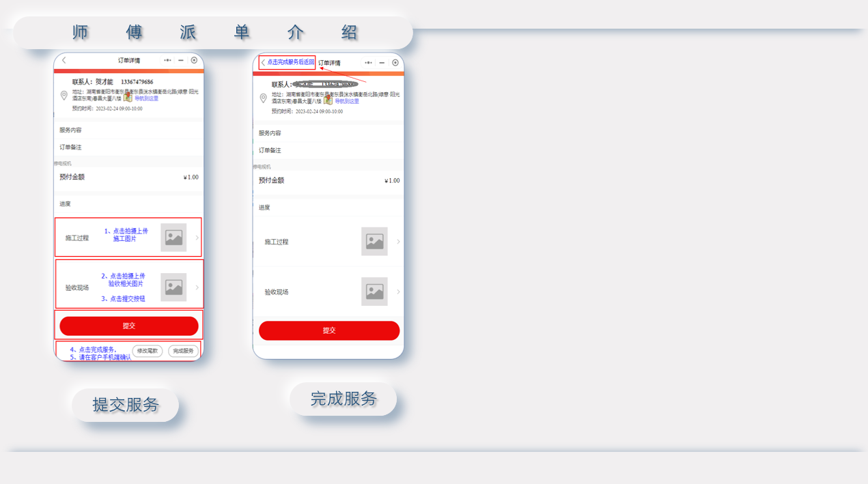Screen dimensions: 868x484
Task: Click the 完成服务 caption pill below the phone
Action: pyautogui.click(x=344, y=399)
